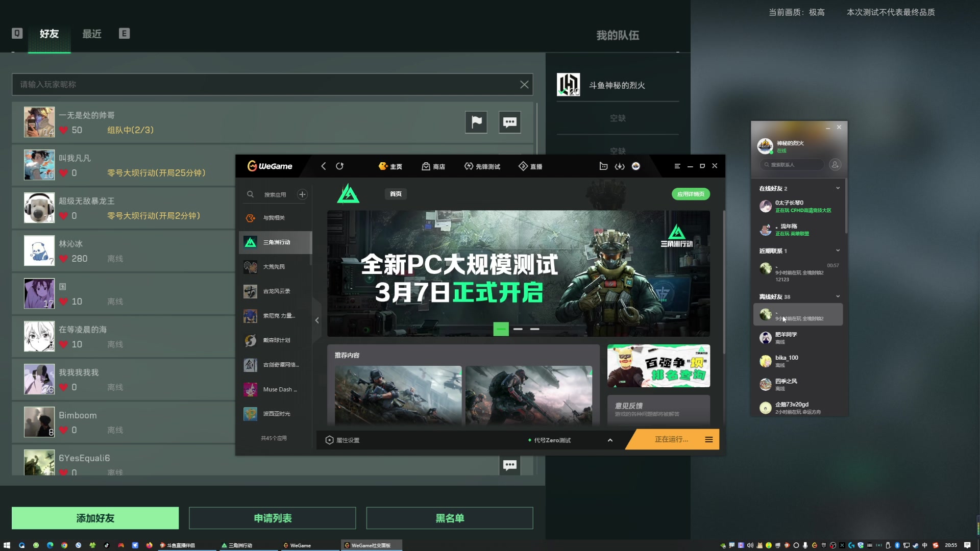Viewport: 980px width, 551px height.
Task: Click the 应用详情页 green button
Action: click(x=691, y=194)
